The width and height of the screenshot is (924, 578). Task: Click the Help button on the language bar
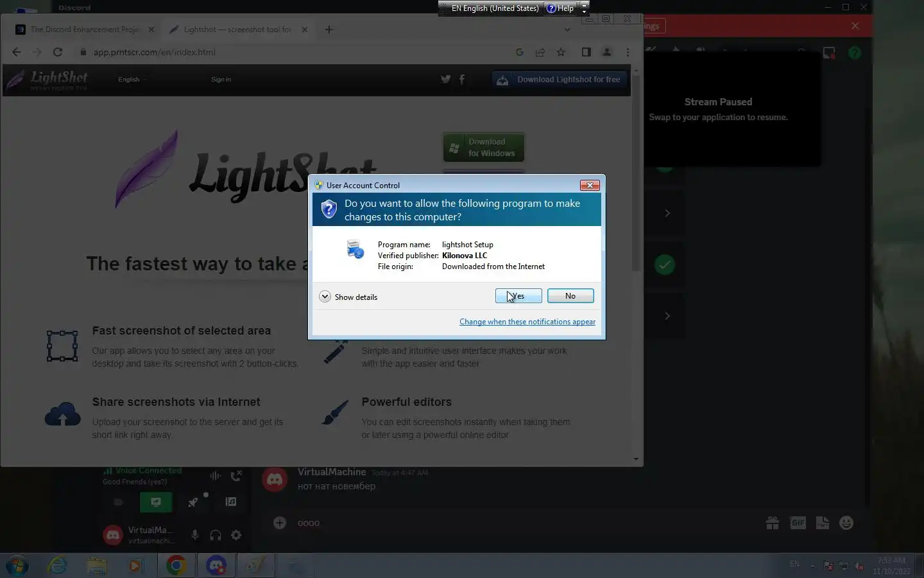pos(560,8)
